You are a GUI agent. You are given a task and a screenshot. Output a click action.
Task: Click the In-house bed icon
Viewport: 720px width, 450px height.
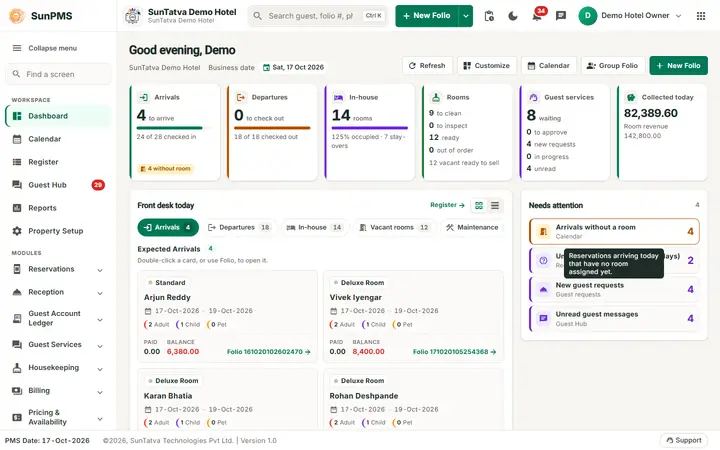coord(338,97)
